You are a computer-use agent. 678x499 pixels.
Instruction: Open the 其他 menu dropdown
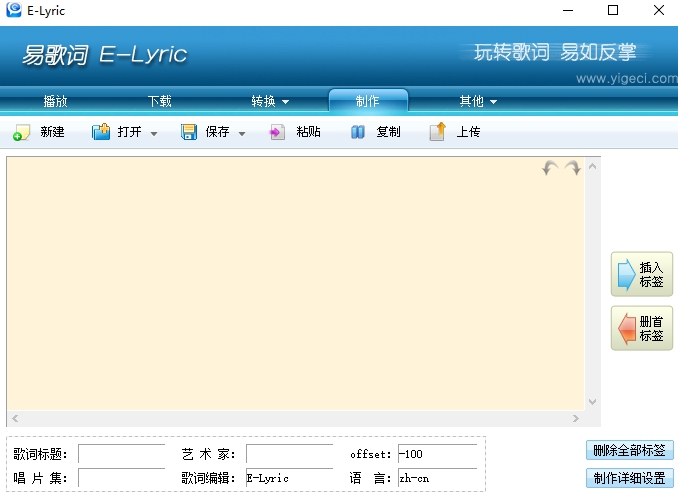(478, 102)
